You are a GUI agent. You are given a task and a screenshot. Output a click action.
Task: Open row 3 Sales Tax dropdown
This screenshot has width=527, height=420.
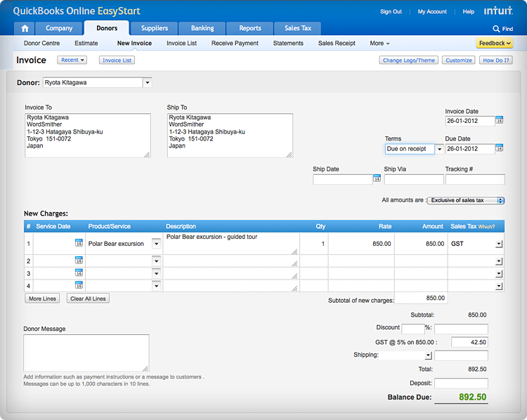(x=499, y=274)
